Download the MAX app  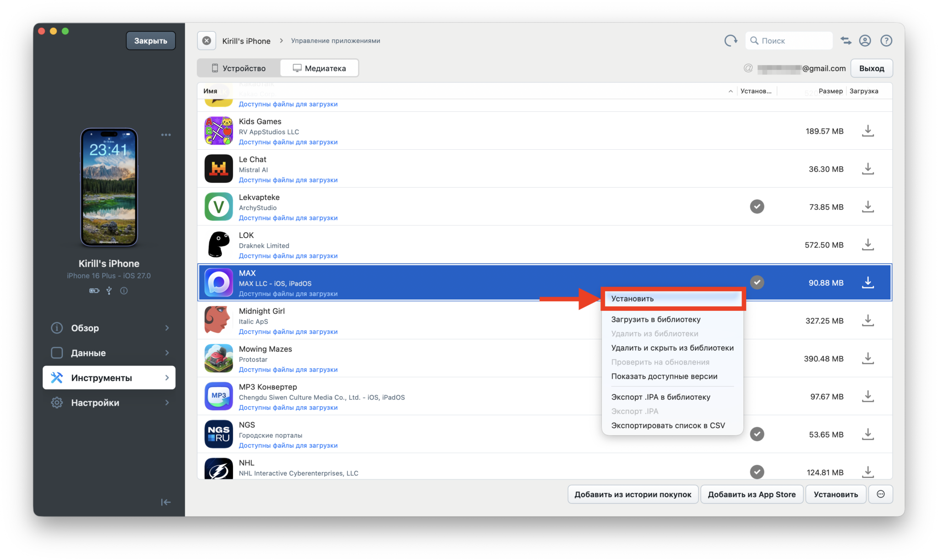[867, 283]
